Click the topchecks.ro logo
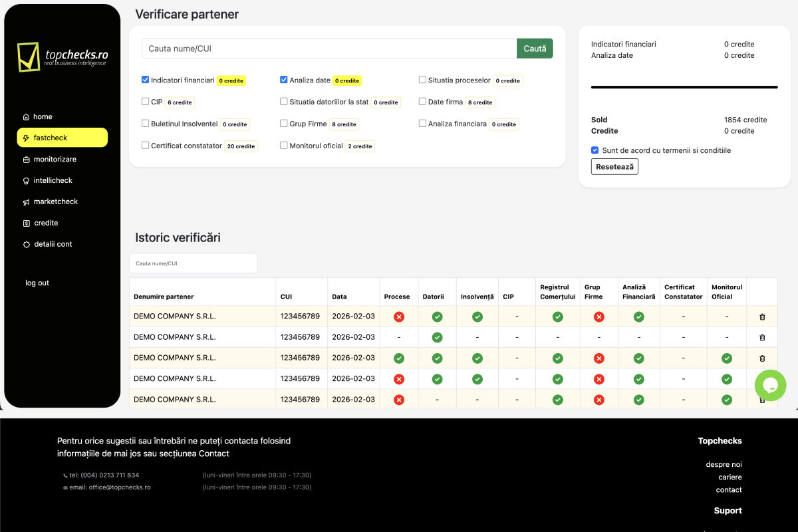 [x=62, y=57]
